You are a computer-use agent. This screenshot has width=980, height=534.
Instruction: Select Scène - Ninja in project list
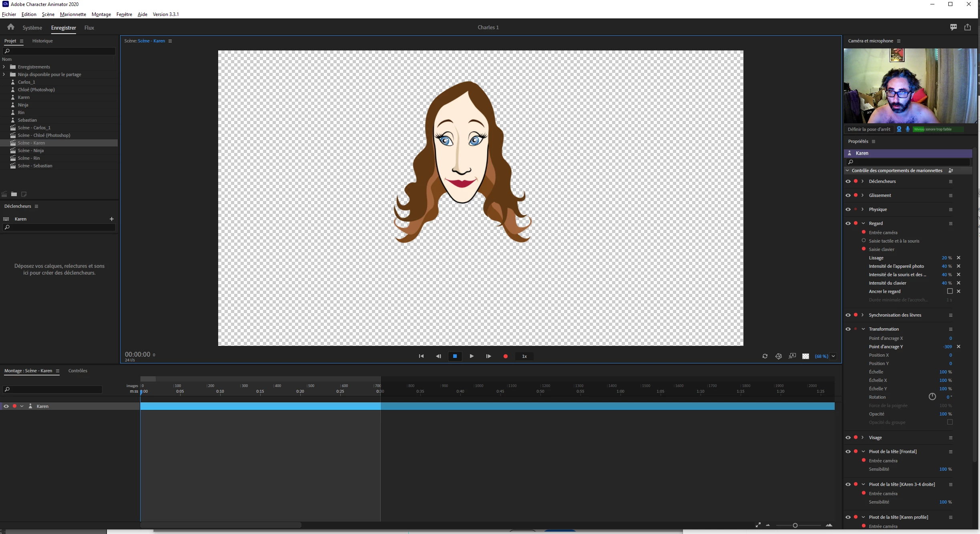pyautogui.click(x=31, y=151)
